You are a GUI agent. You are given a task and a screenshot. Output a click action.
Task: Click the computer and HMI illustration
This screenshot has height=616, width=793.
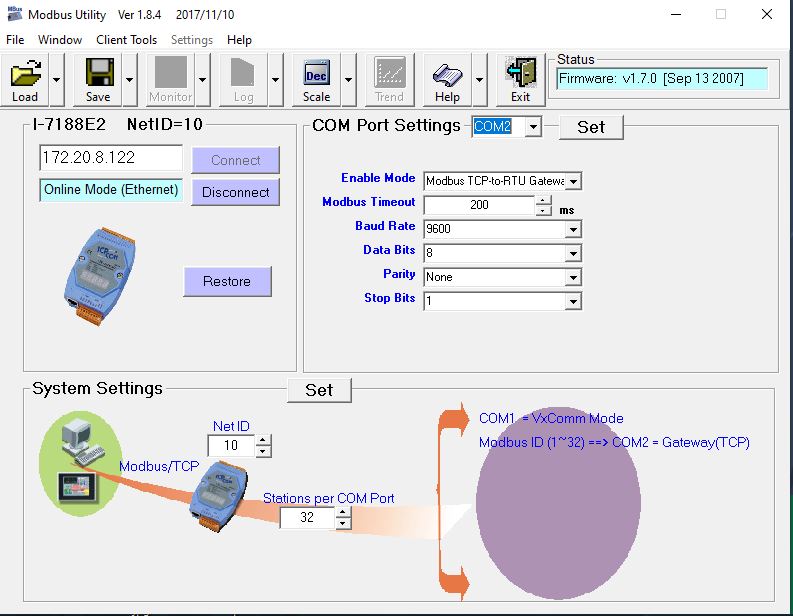click(81, 462)
